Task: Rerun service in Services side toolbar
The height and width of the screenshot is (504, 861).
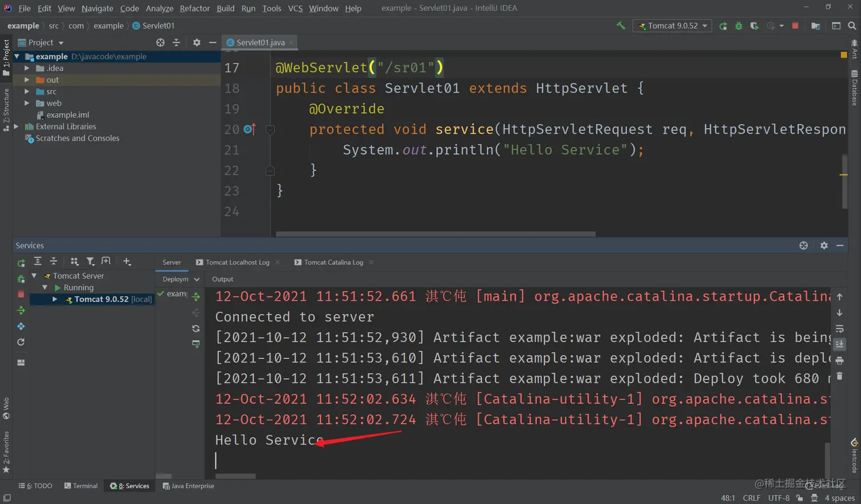Action: click(21, 263)
